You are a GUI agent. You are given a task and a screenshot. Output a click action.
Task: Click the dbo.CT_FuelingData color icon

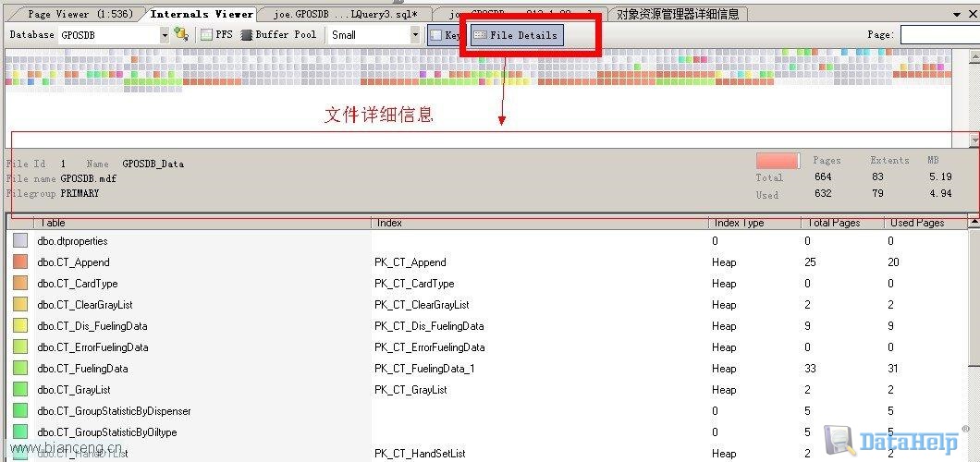point(20,369)
